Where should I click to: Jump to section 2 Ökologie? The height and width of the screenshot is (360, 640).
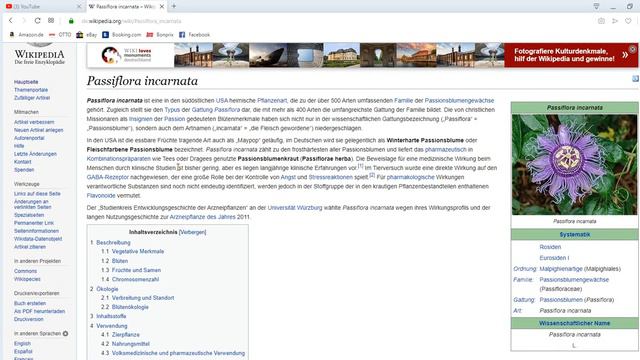pos(107,289)
